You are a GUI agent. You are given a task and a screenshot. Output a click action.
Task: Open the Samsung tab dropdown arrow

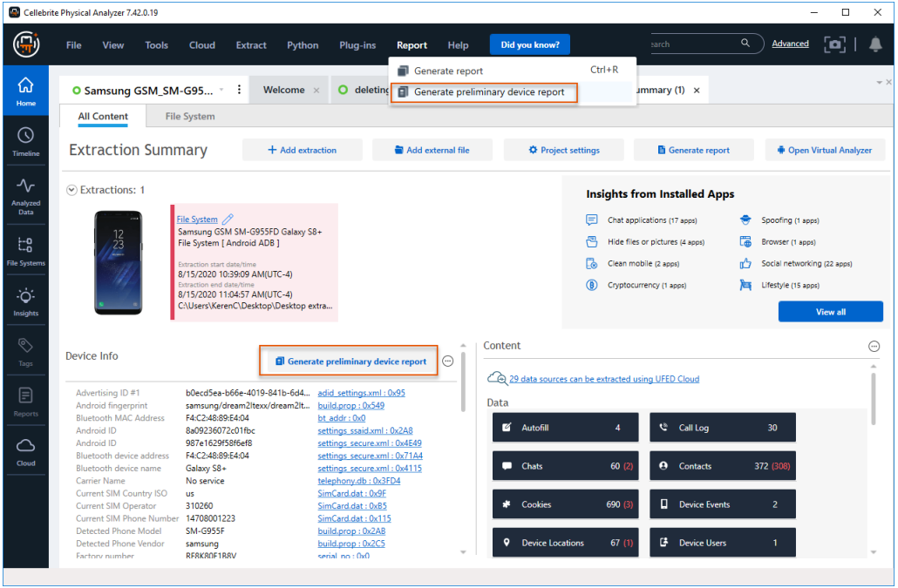221,90
